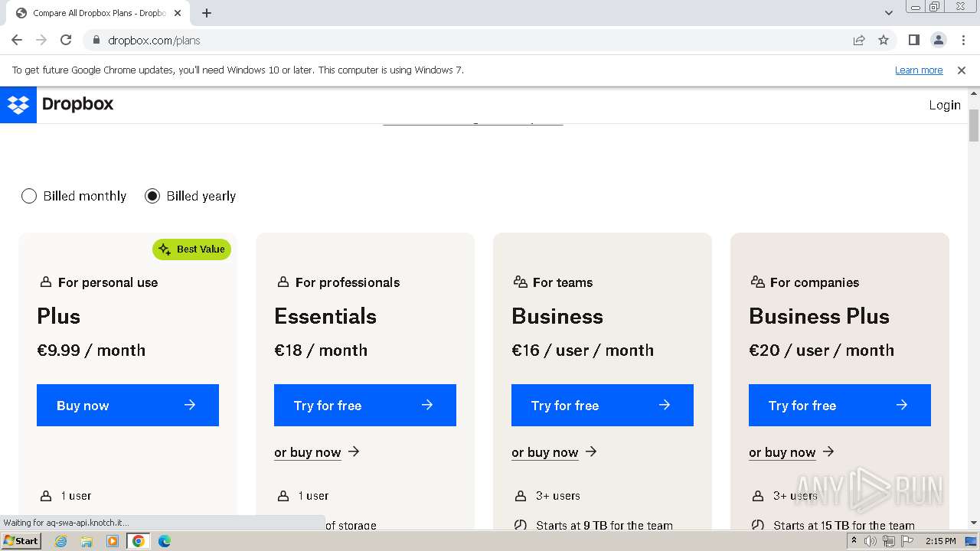Click the For teams people icon

pos(521,282)
